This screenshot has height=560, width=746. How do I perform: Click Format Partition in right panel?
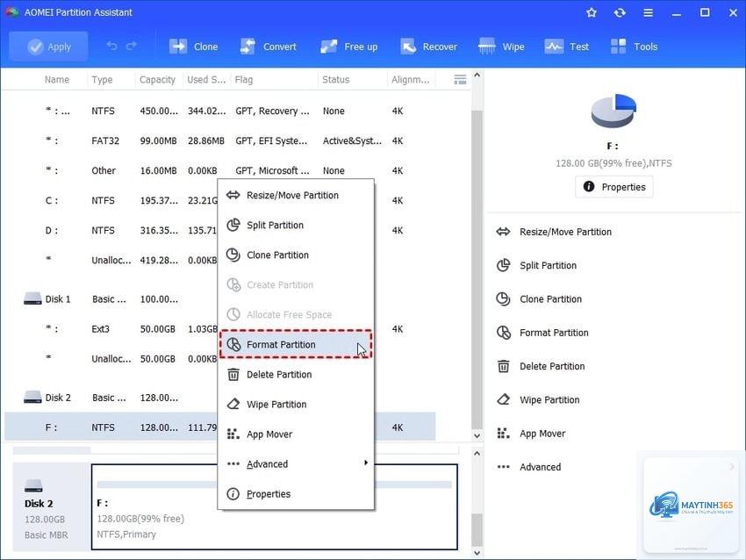(542, 333)
